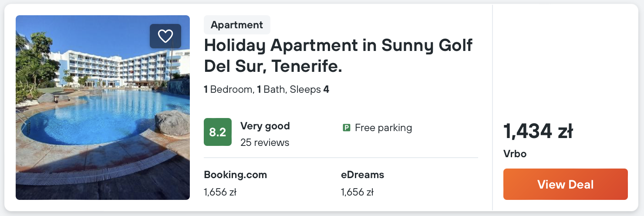This screenshot has height=216, width=644.
Task: Click the 8.2 rating badge
Action: [218, 132]
